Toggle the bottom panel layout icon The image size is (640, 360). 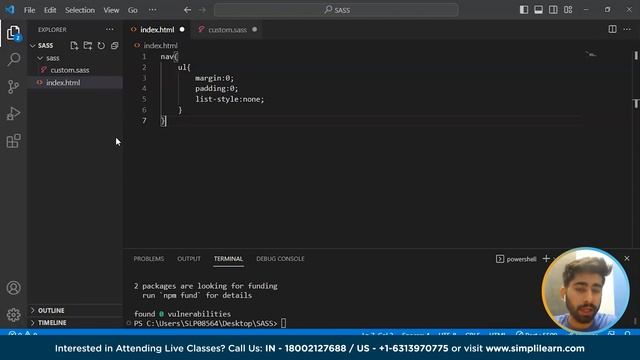pos(538,10)
